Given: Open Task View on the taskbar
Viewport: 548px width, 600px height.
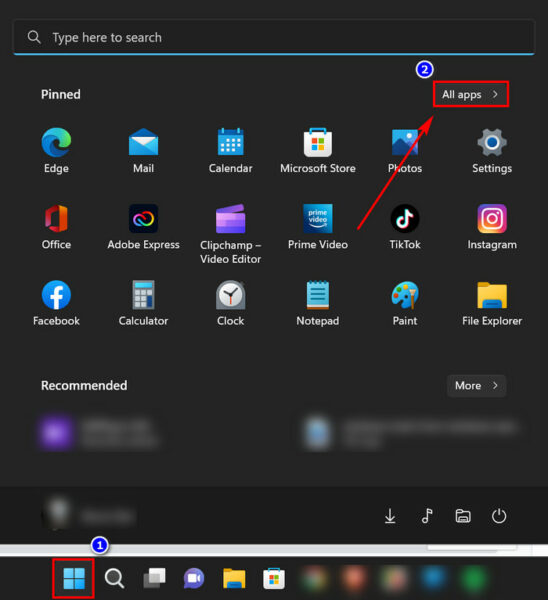Looking at the screenshot, I should pyautogui.click(x=154, y=578).
